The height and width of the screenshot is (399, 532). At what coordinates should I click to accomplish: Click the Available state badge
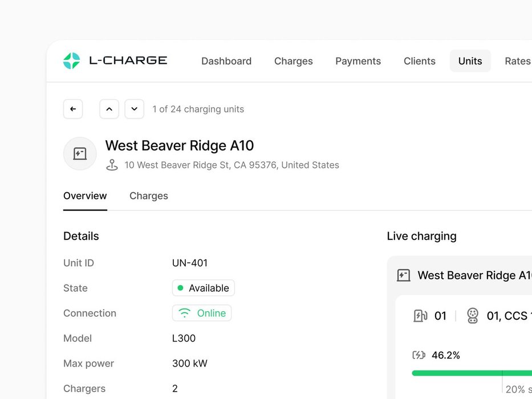pos(203,288)
